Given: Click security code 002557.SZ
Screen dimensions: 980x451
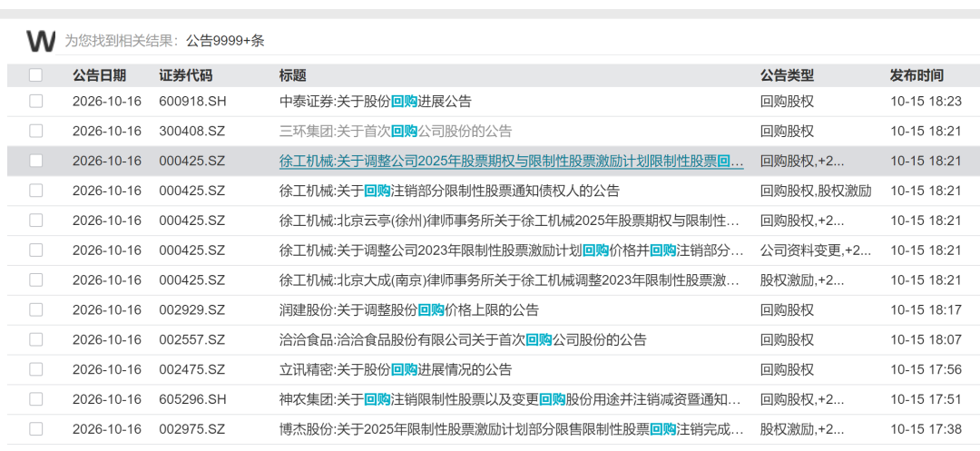Looking at the screenshot, I should pos(191,339).
